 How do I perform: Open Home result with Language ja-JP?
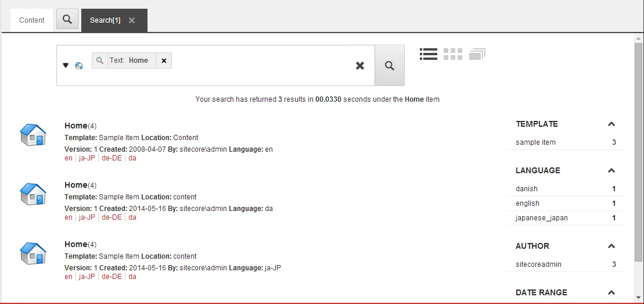point(76,244)
